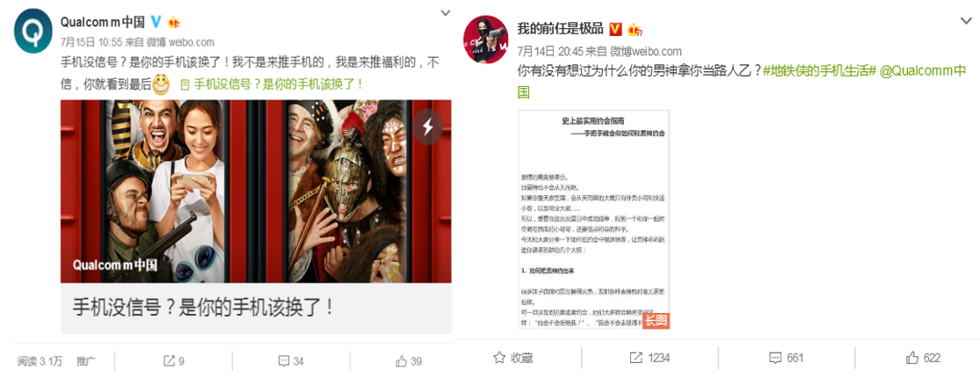
Task: Open hashtag #地铁侠的手机生活#
Action: (x=819, y=71)
